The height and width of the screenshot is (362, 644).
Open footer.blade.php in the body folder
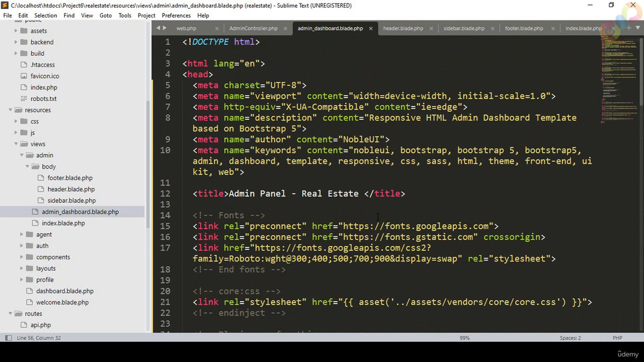click(70, 178)
